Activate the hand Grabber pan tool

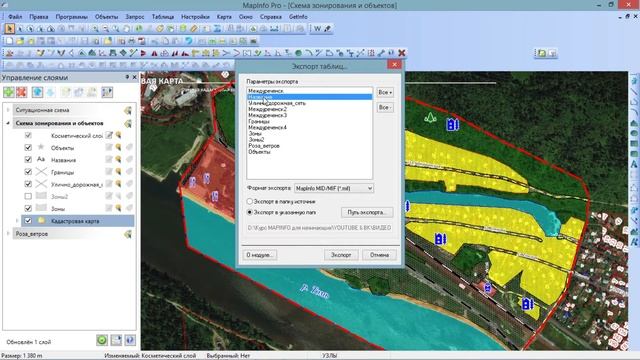pyautogui.click(x=127, y=29)
